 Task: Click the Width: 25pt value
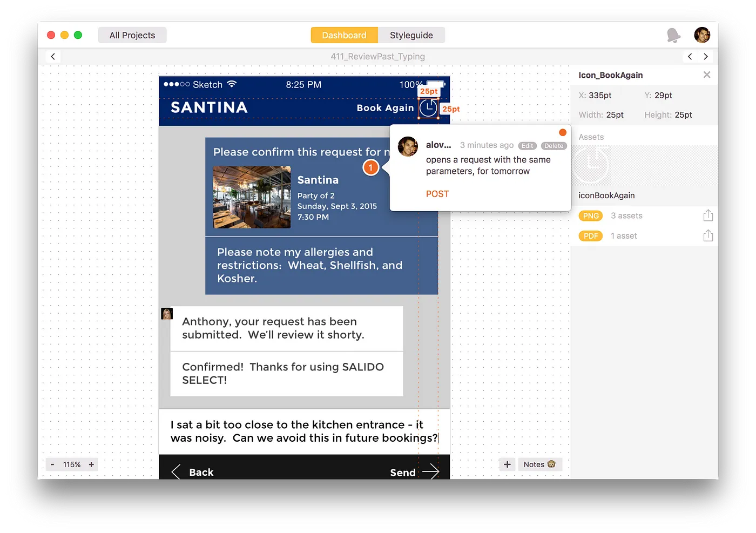615,115
